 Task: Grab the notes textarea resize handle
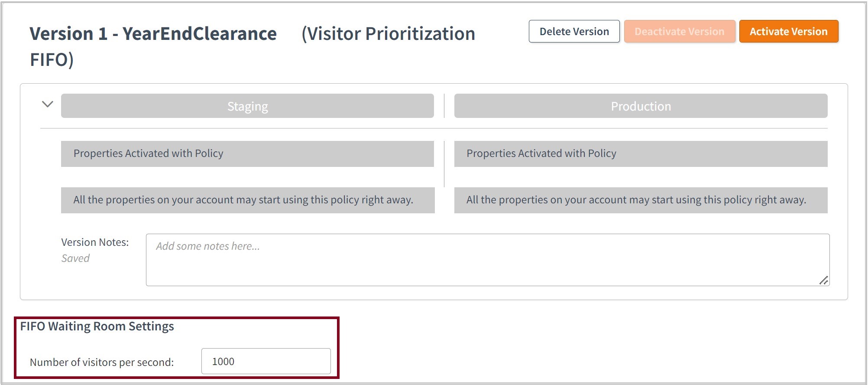pyautogui.click(x=823, y=281)
